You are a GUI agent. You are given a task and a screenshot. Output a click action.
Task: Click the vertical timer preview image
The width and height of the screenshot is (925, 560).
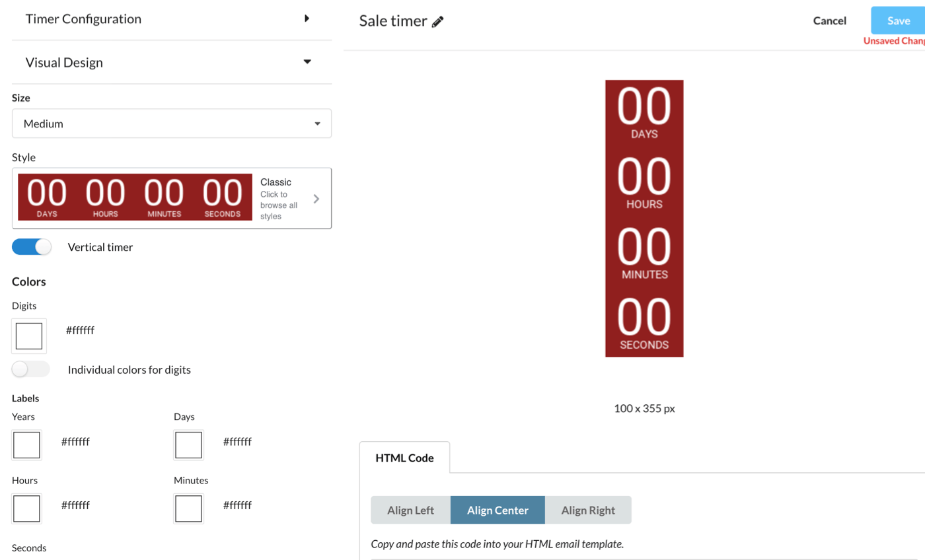tap(644, 219)
